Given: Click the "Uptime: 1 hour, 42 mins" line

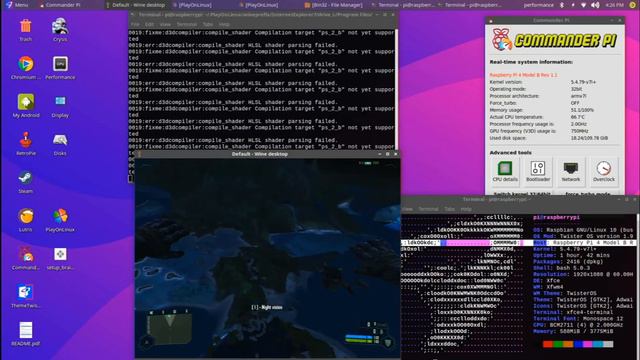Looking at the screenshot, I should pos(571,255).
